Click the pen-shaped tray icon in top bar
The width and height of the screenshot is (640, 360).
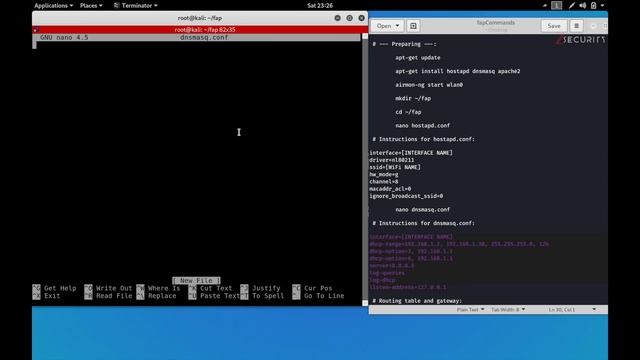point(571,5)
